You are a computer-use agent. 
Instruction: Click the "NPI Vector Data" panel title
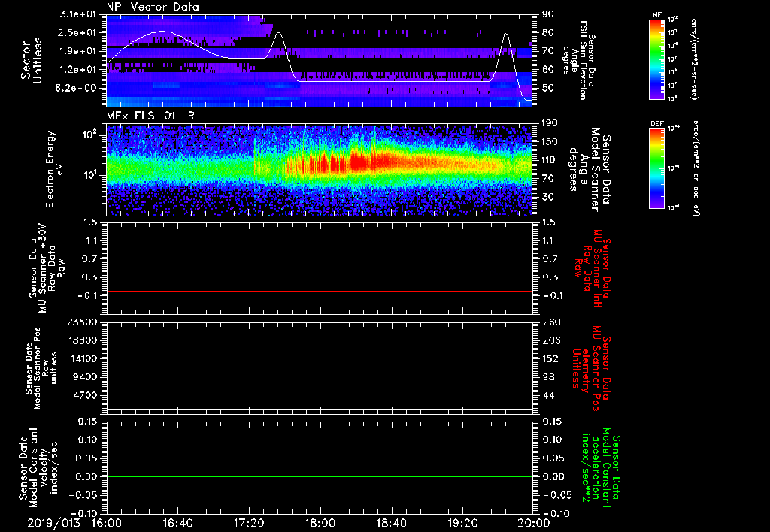click(x=153, y=7)
